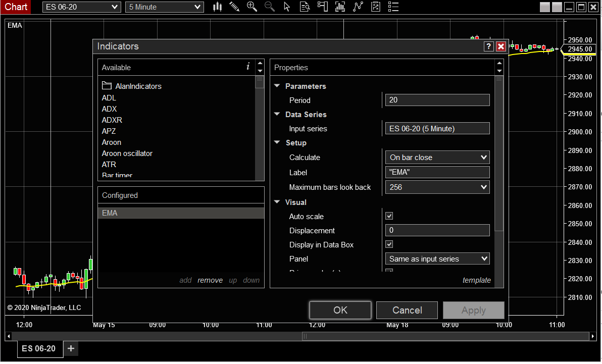Click the remove link under Configured
Image resolution: width=602 pixels, height=364 pixels.
click(210, 280)
